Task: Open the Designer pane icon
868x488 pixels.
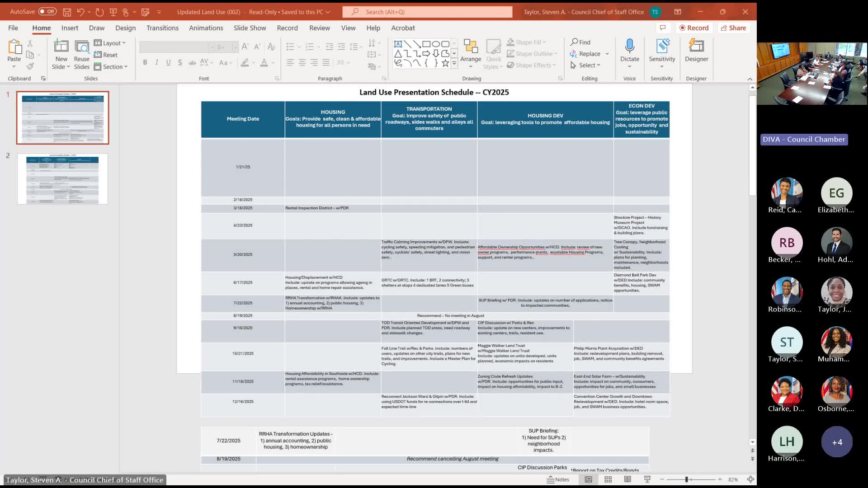Action: coord(696,46)
